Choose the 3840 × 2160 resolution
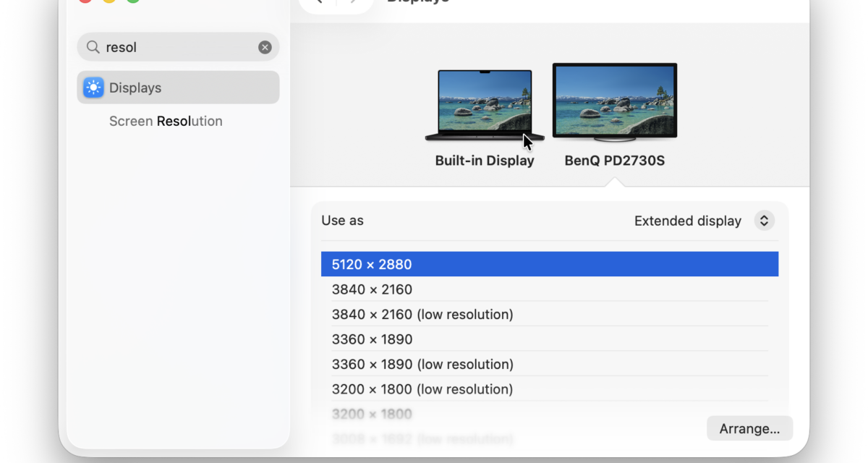 550,289
